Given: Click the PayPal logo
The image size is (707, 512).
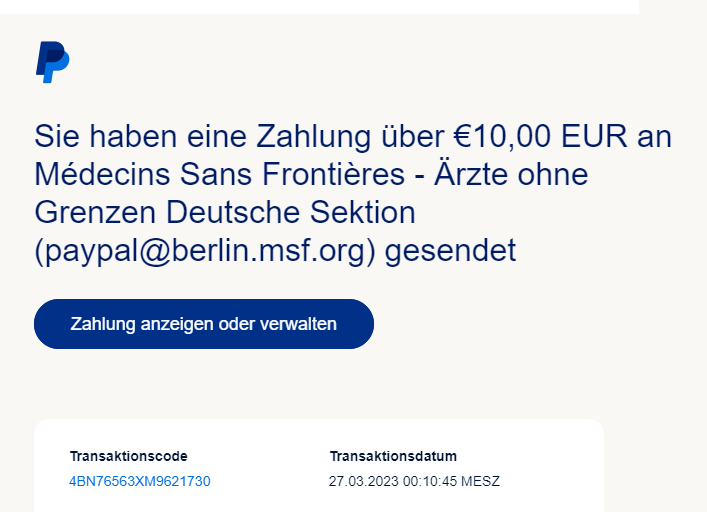Looking at the screenshot, I should click(x=52, y=62).
